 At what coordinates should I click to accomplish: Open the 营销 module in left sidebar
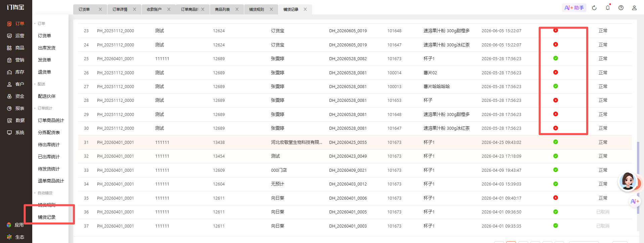coord(16,60)
